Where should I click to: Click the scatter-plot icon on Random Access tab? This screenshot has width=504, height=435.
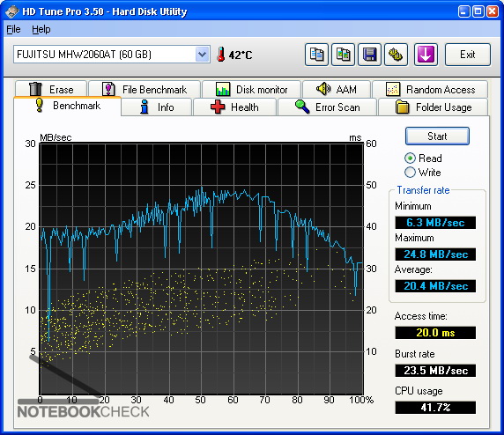point(393,89)
